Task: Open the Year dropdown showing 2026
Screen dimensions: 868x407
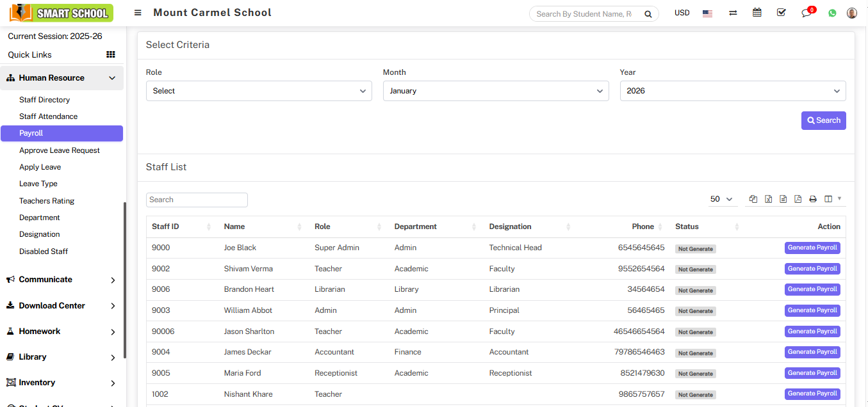Action: [732, 91]
